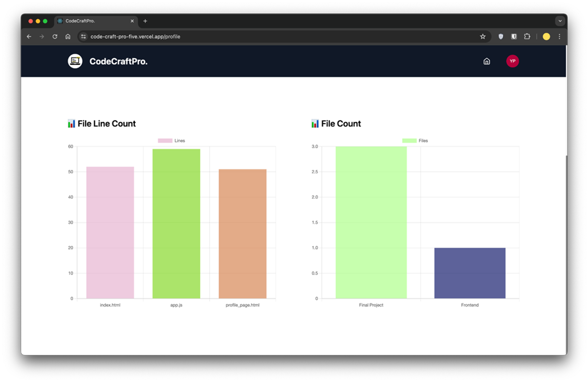Click the macOS green fullscreen button

[x=45, y=21]
